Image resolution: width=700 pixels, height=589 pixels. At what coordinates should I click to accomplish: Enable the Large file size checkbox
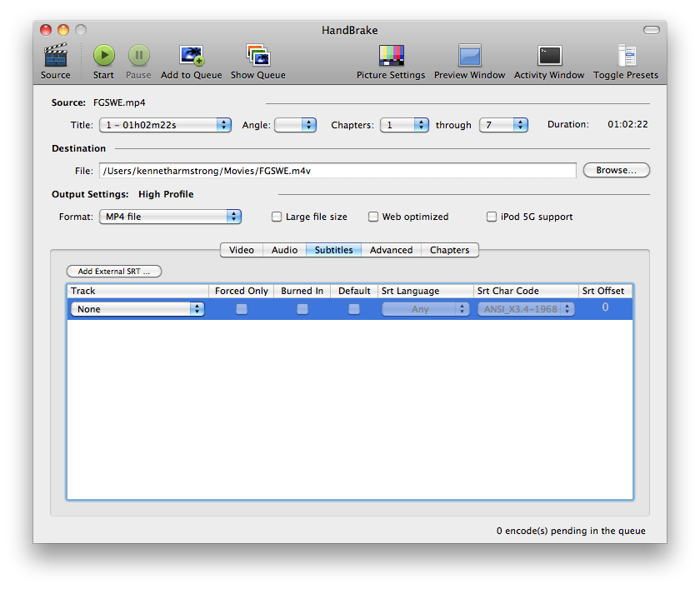277,217
